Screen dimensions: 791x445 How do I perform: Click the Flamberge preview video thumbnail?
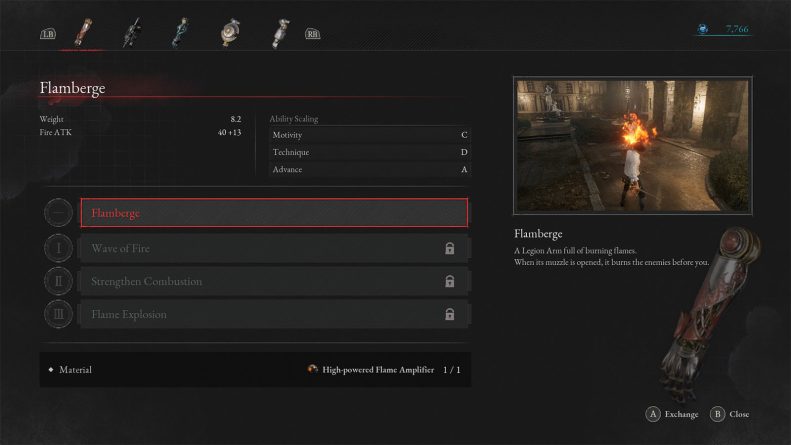tap(633, 146)
